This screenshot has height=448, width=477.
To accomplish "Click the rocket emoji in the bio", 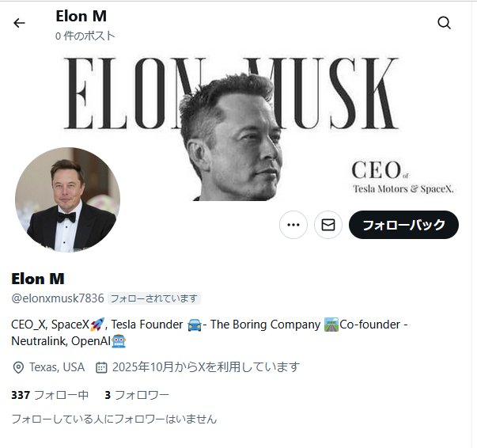I will pyautogui.click(x=97, y=325).
